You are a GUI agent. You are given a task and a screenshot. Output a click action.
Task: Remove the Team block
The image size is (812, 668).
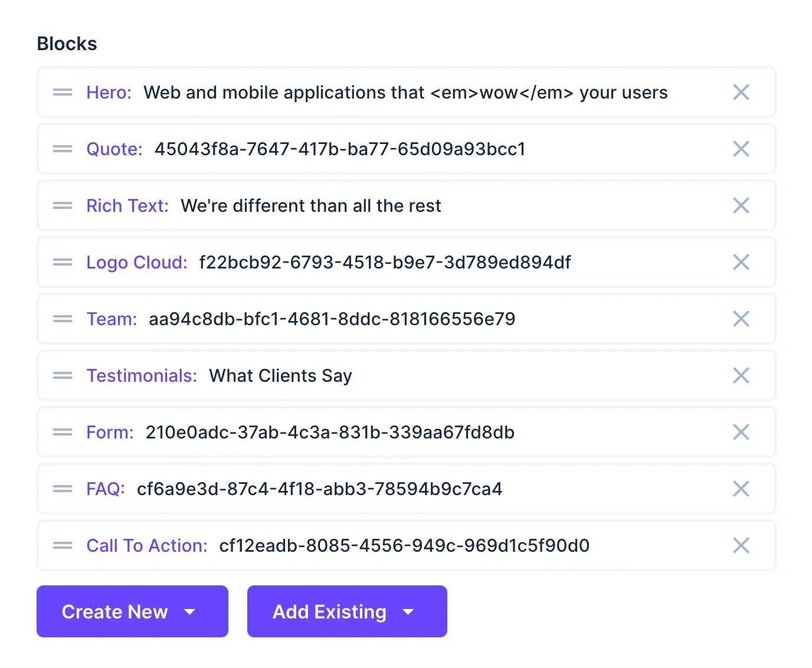point(741,319)
